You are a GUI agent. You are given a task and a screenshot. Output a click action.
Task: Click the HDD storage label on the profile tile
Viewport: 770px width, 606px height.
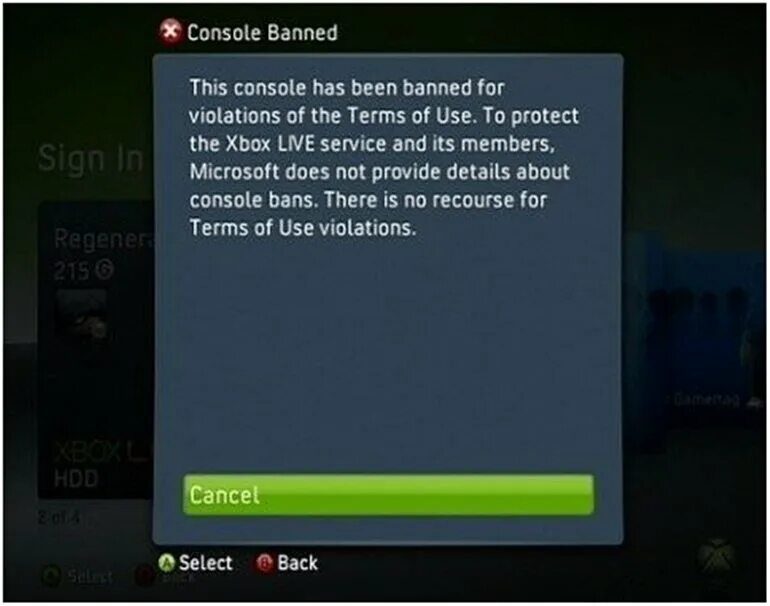[x=76, y=479]
